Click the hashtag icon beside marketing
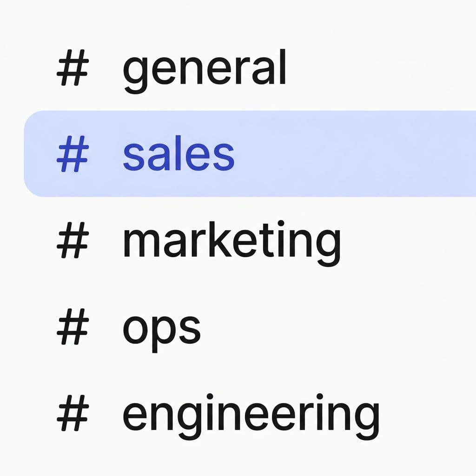The width and height of the screenshot is (476, 476). click(x=77, y=239)
